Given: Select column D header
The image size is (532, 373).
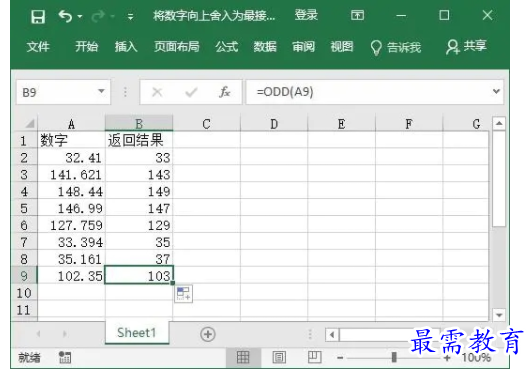Looking at the screenshot, I should pos(274,124).
